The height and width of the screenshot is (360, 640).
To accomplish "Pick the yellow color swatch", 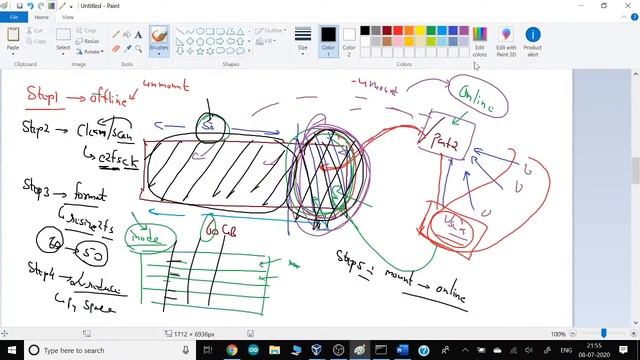I will [420, 31].
